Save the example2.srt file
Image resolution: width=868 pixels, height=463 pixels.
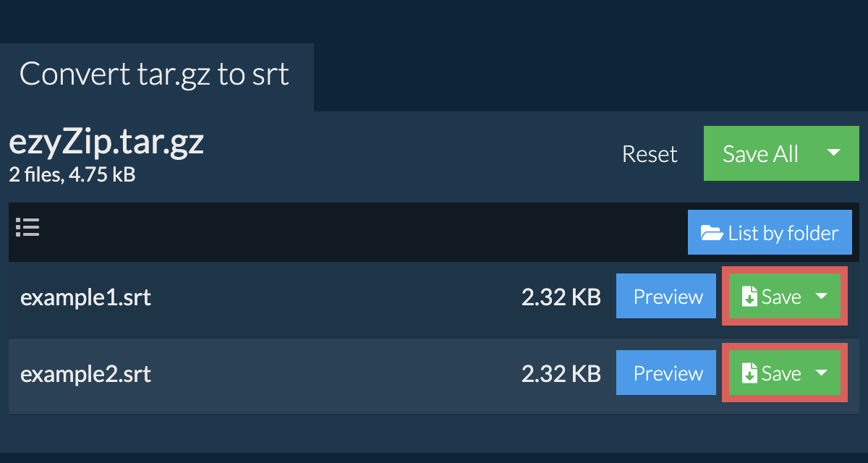(x=773, y=373)
